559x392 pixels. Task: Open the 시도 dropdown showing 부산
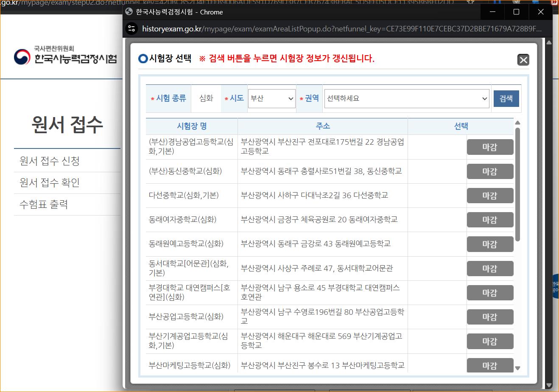coord(272,98)
